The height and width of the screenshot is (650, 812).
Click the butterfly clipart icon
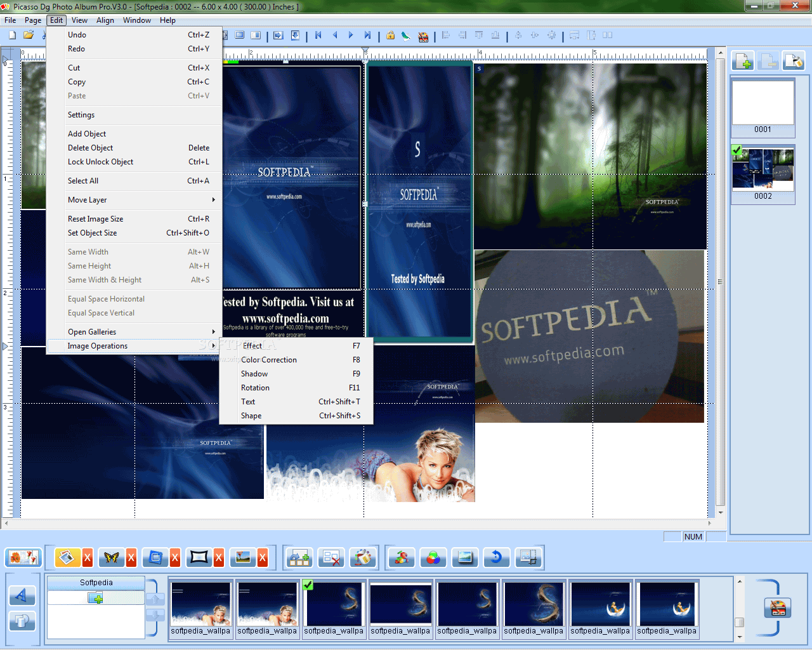point(112,557)
